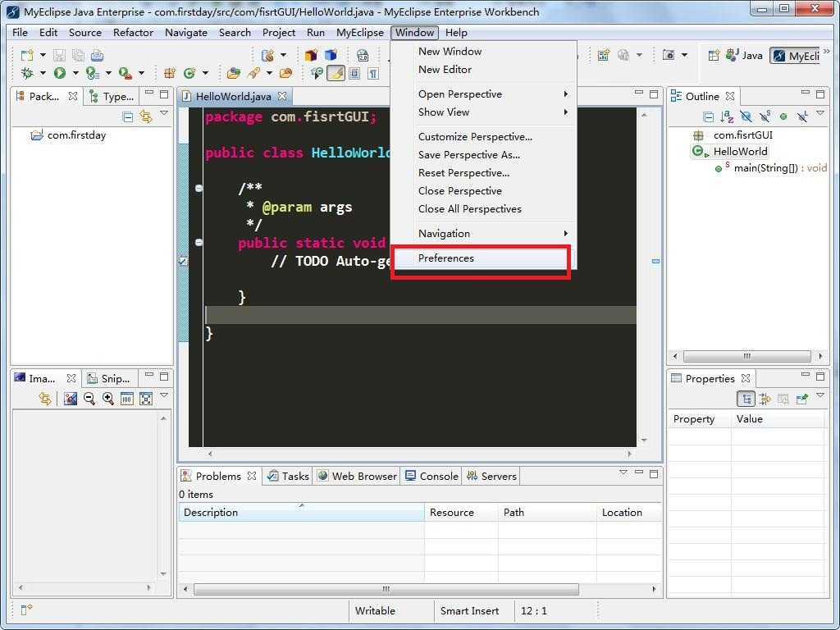Toggle Hide Non-Public Members green dot
Image resolution: width=840 pixels, height=630 pixels.
[783, 116]
